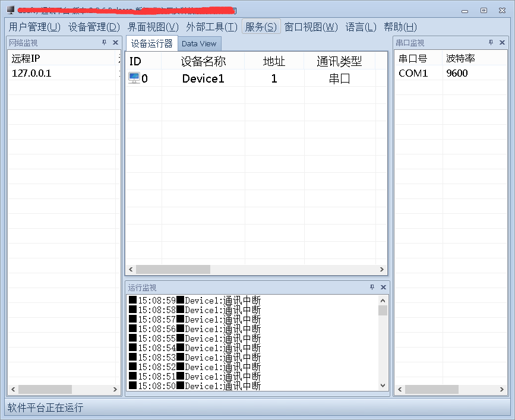The width and height of the screenshot is (515, 420).
Task: Open the 设备管理(D) menu
Action: tap(94, 27)
